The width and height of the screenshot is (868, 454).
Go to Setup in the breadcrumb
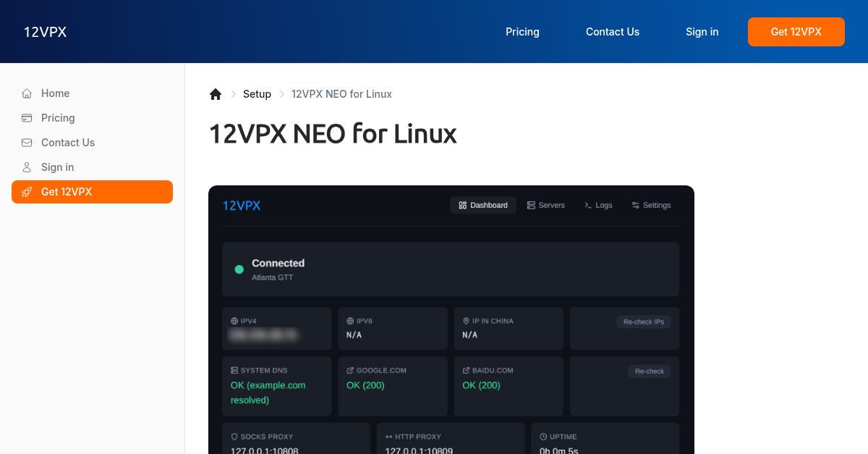(x=257, y=94)
